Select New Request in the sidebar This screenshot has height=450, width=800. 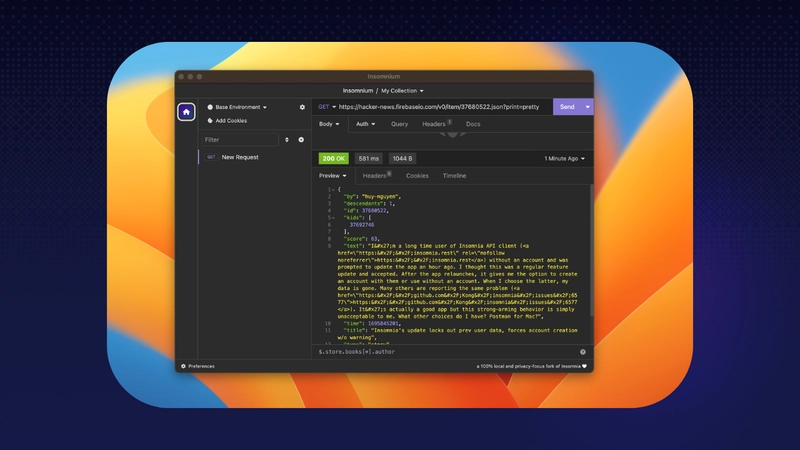click(240, 157)
